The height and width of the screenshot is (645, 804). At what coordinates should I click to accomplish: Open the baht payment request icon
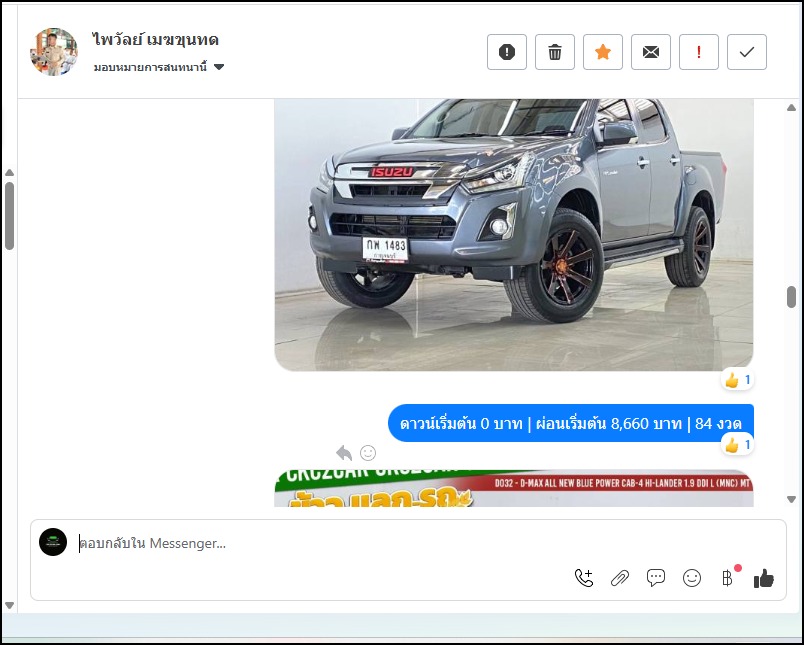[728, 578]
